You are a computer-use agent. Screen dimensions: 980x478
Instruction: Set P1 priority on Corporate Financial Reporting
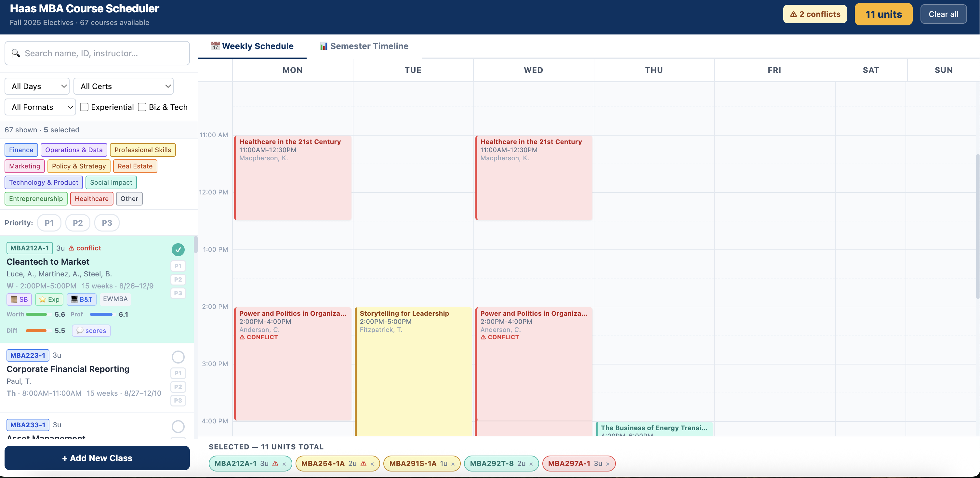tap(178, 373)
